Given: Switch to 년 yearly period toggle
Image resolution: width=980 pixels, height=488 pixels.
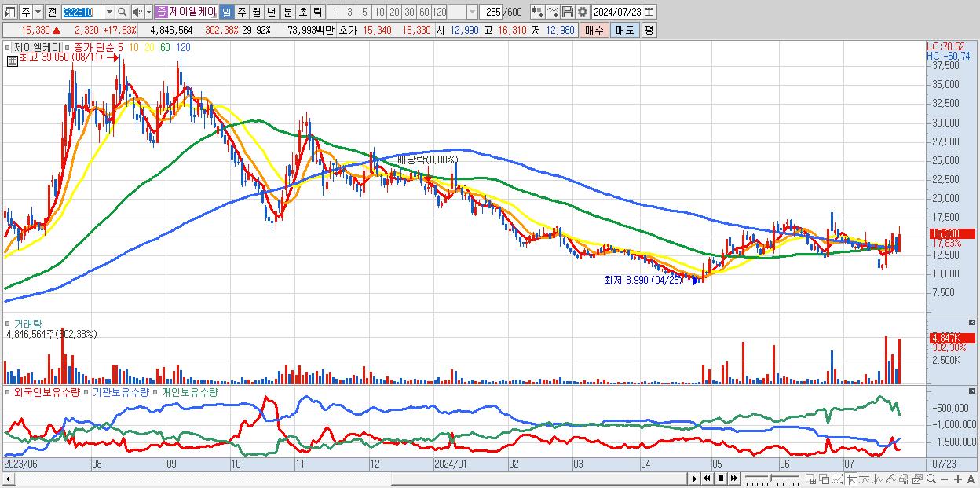Looking at the screenshot, I should tap(271, 12).
